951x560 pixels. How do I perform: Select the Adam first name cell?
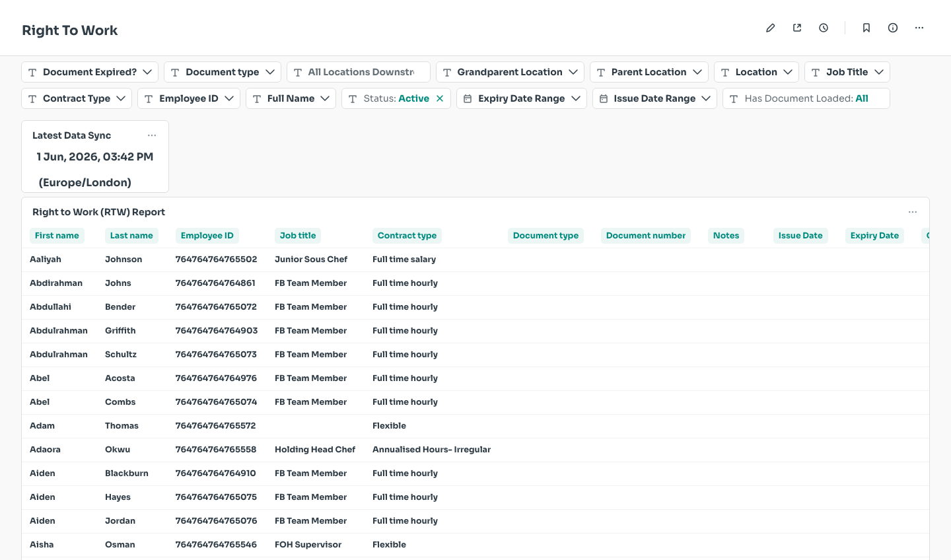[x=42, y=426]
